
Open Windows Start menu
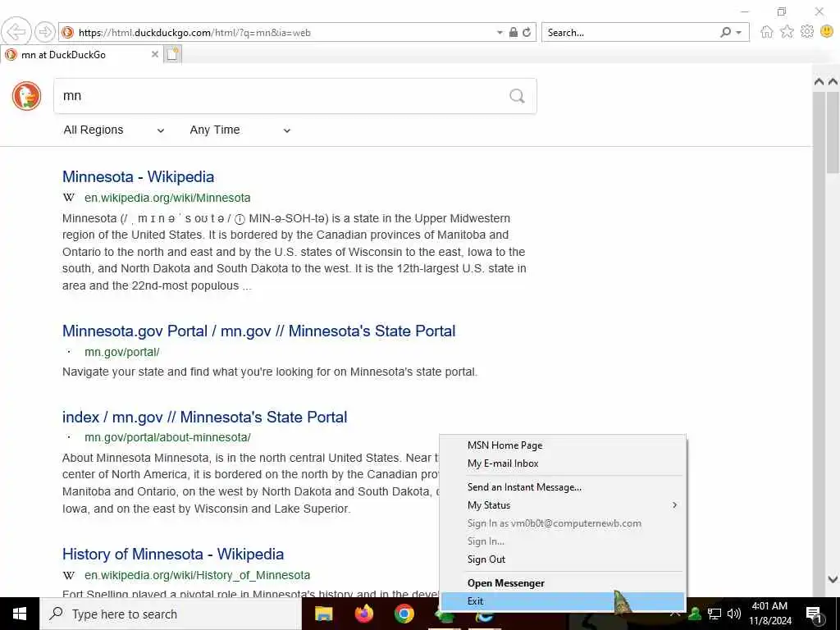(x=20, y=614)
